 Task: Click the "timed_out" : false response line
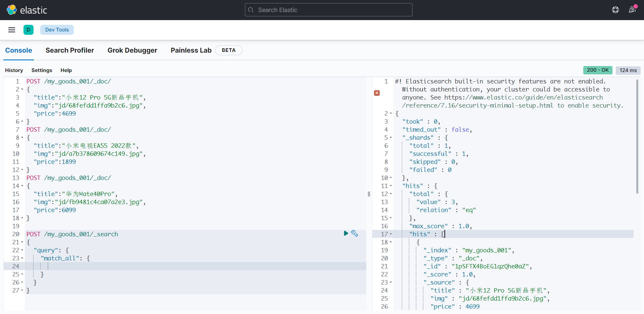(437, 130)
